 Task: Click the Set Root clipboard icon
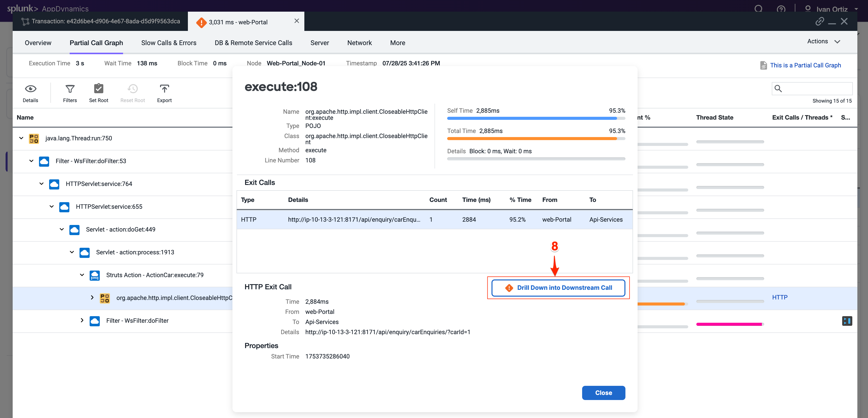pyautogui.click(x=98, y=89)
